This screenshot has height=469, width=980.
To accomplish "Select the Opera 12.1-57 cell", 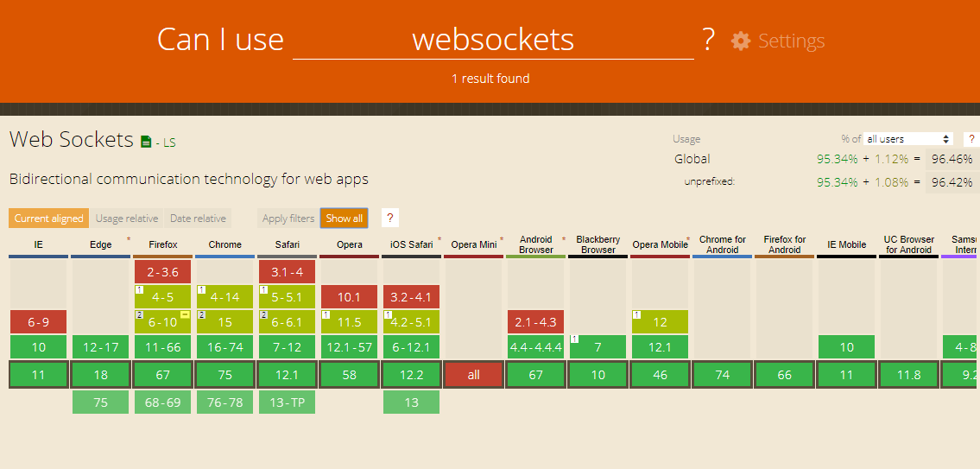I will pyautogui.click(x=350, y=347).
